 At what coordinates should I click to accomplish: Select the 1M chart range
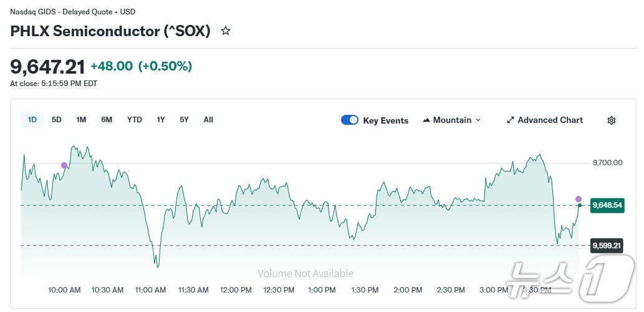point(81,120)
